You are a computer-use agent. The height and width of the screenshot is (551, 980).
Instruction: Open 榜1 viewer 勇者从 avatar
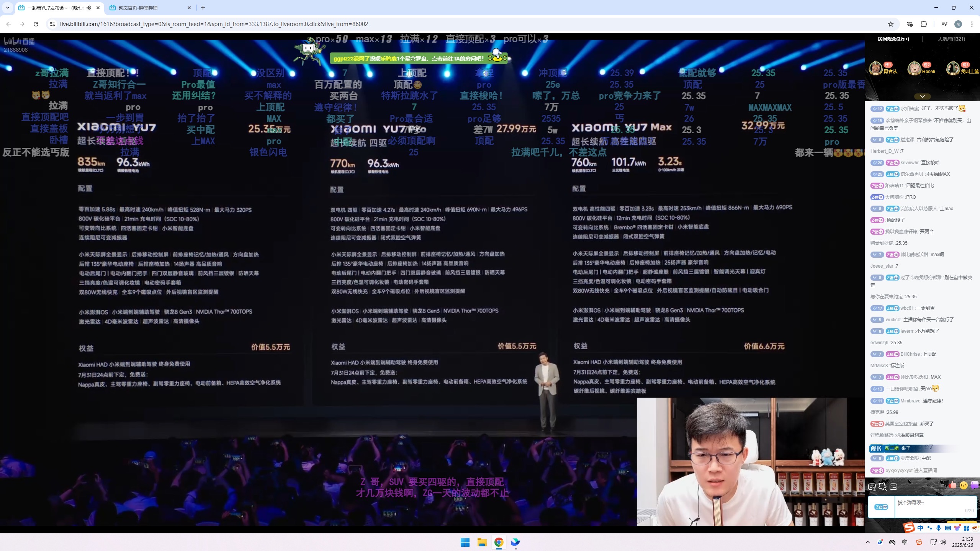875,68
